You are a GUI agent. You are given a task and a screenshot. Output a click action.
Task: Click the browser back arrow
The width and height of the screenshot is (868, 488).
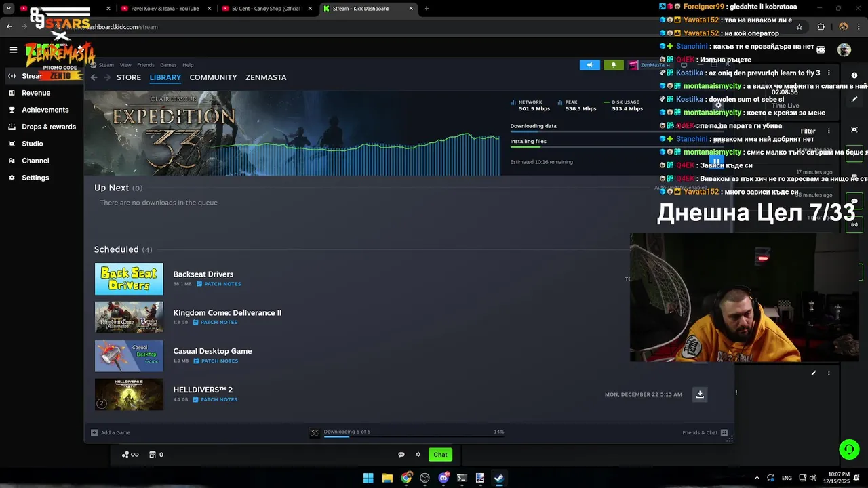click(9, 26)
